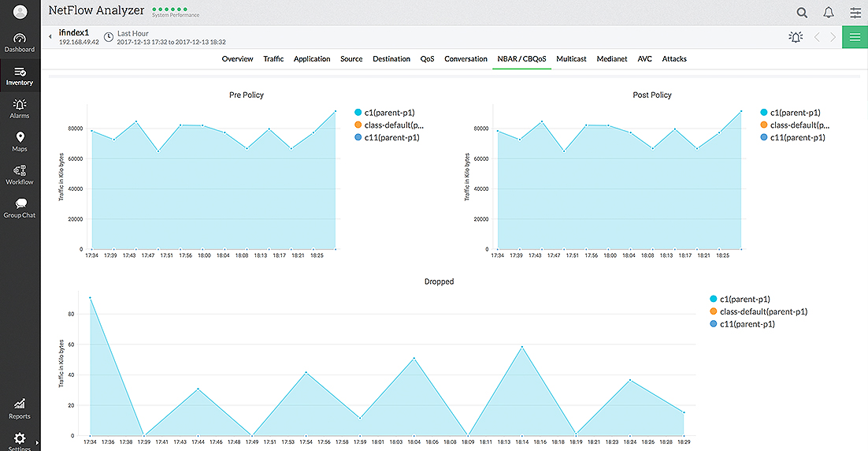
Task: Toggle class-default series in Pre Policy legend
Action: tap(389, 125)
